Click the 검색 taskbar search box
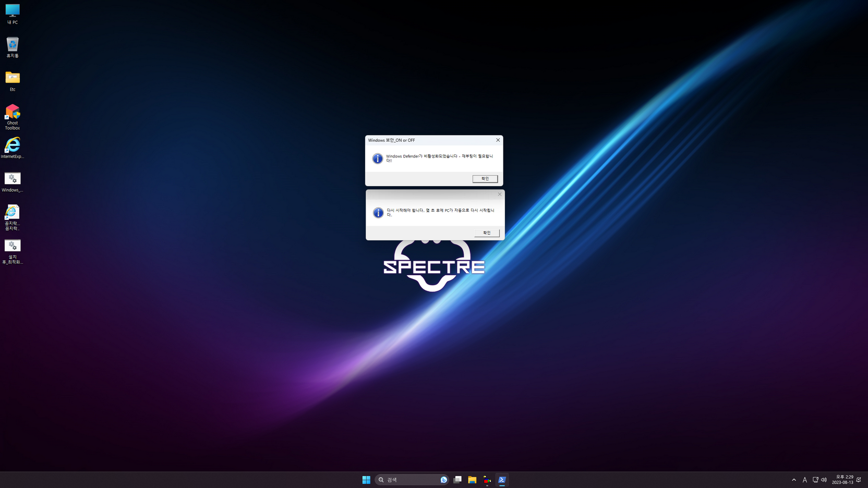Image resolution: width=868 pixels, height=488 pixels. (x=412, y=480)
